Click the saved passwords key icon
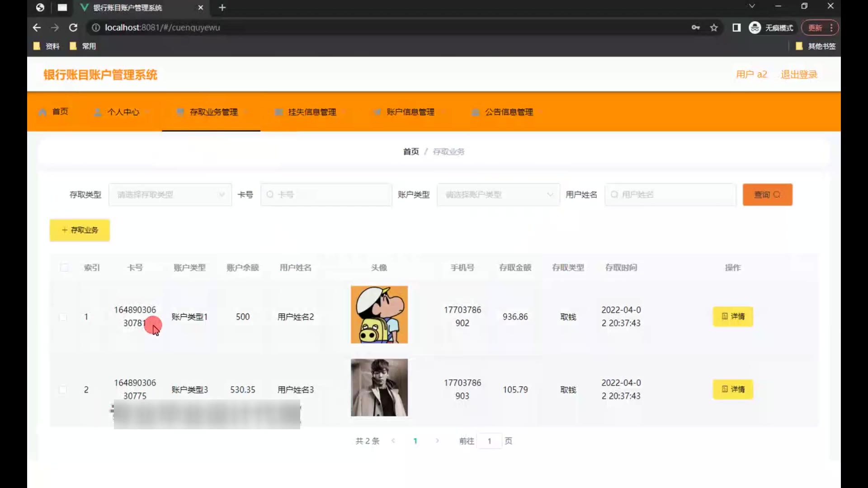The width and height of the screenshot is (868, 488). click(x=696, y=28)
